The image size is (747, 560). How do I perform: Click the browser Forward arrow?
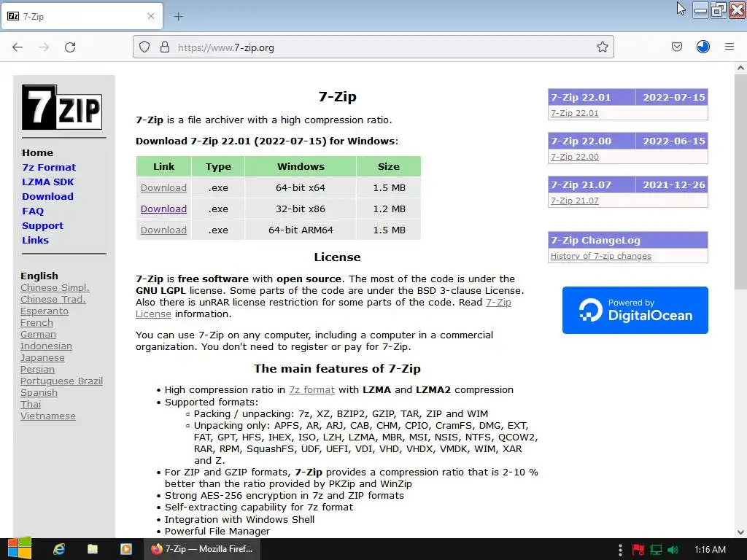coord(44,47)
